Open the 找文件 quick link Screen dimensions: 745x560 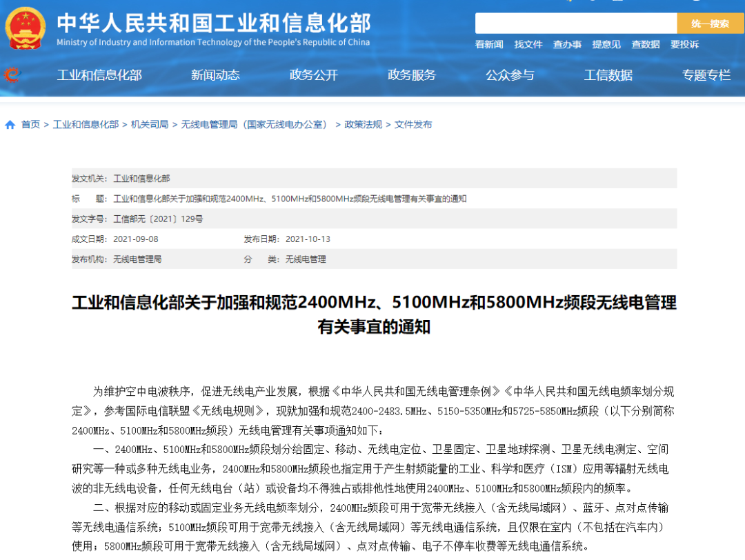point(528,45)
